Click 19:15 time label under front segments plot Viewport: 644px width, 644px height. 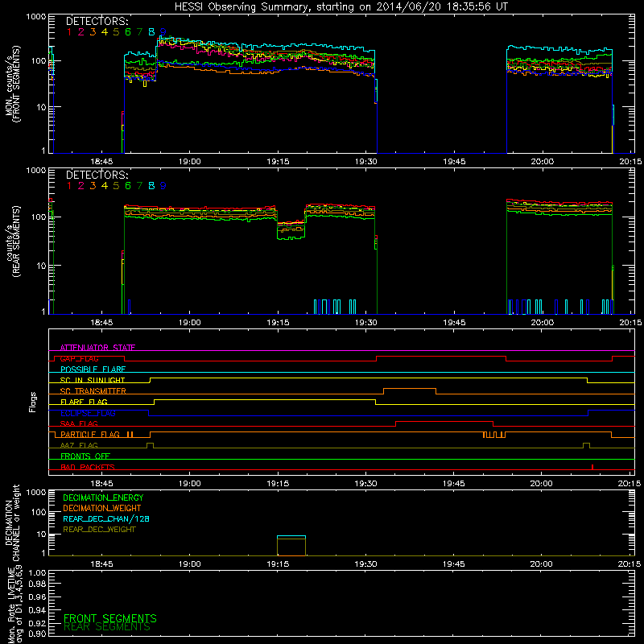278,162
